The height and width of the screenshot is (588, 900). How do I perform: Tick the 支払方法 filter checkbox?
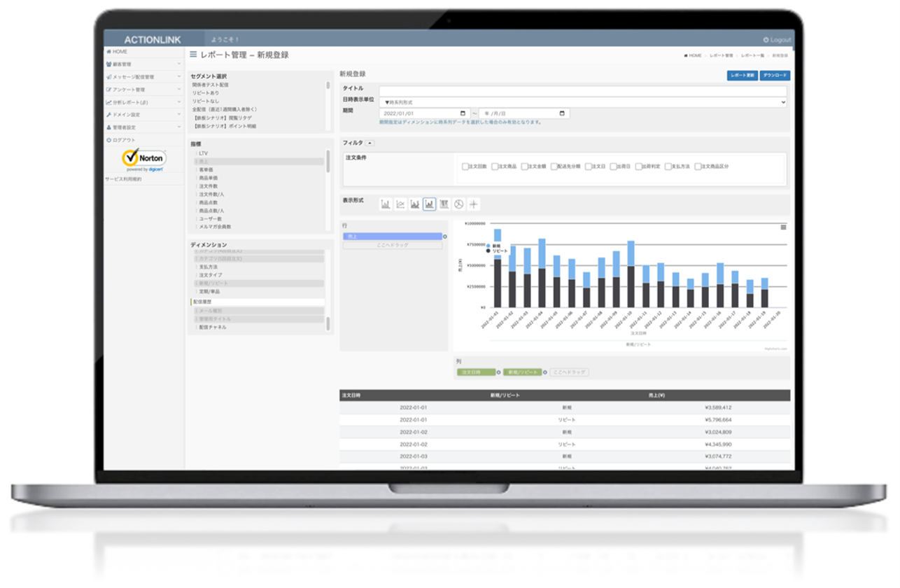(x=667, y=167)
